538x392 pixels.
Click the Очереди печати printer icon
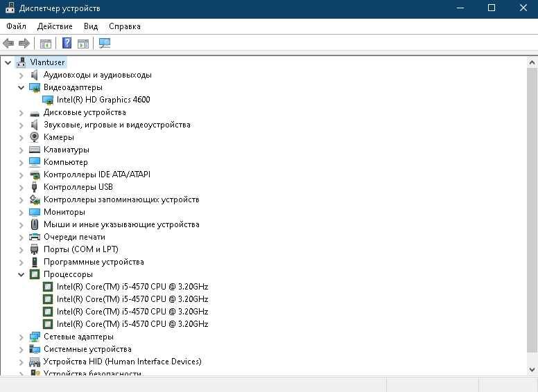[35, 237]
